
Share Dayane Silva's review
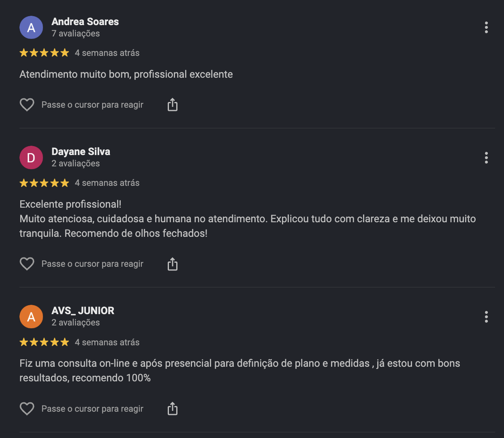(173, 264)
